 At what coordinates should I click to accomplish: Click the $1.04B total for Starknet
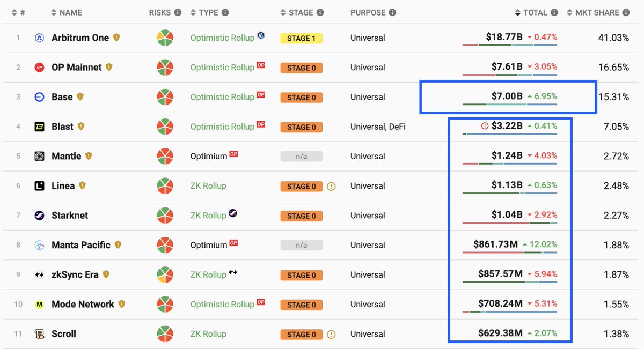point(507,215)
